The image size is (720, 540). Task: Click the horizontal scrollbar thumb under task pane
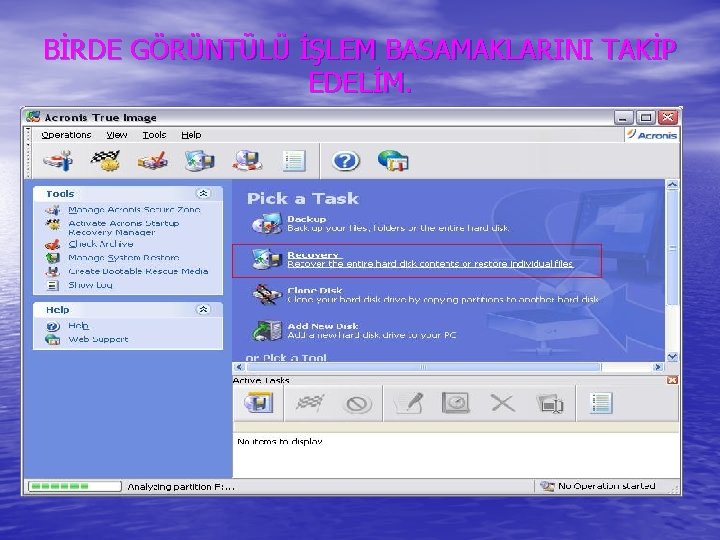click(x=423, y=367)
